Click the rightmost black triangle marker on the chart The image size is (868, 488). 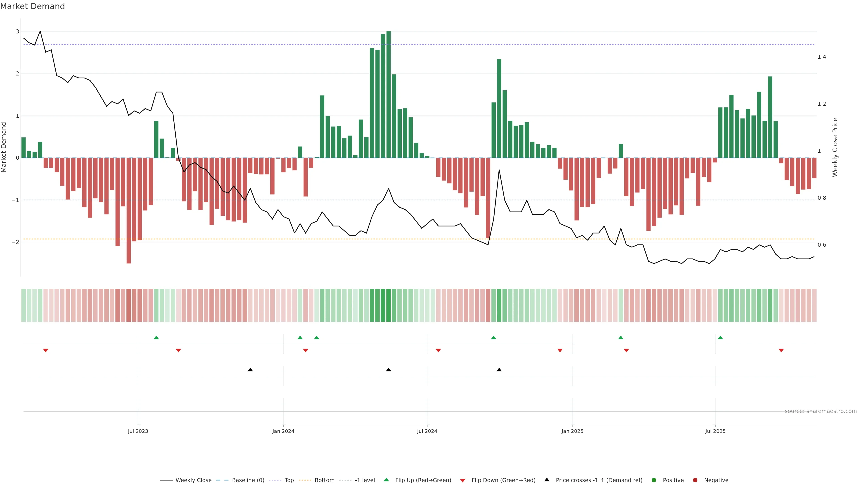[499, 370]
